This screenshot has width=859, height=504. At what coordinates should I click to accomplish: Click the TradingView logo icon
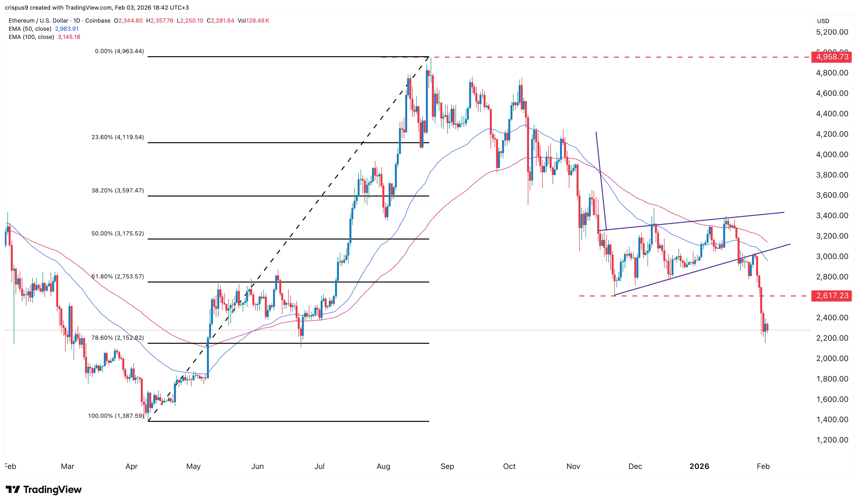(13, 490)
